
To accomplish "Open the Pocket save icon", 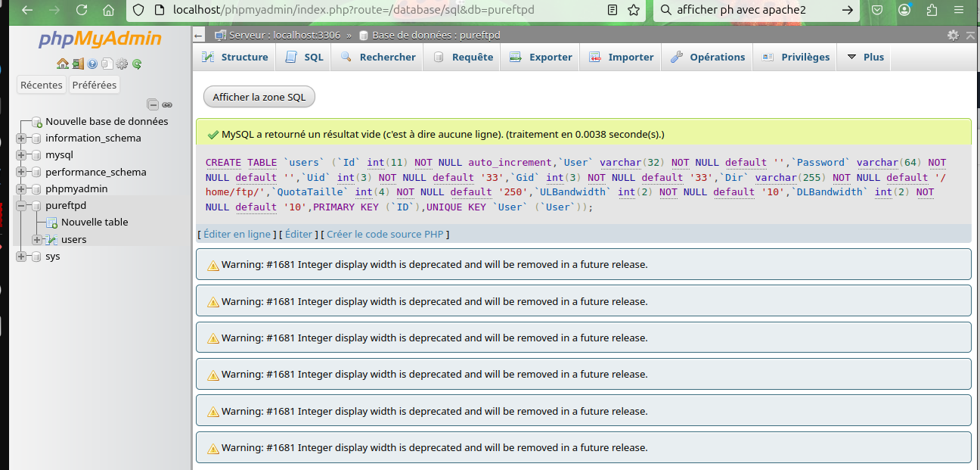I will click(x=877, y=11).
